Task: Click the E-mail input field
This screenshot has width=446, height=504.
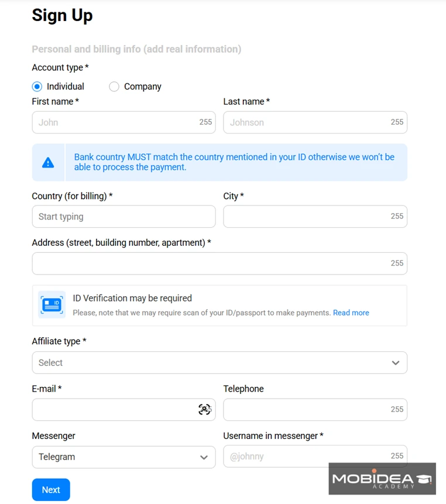Action: point(123,410)
